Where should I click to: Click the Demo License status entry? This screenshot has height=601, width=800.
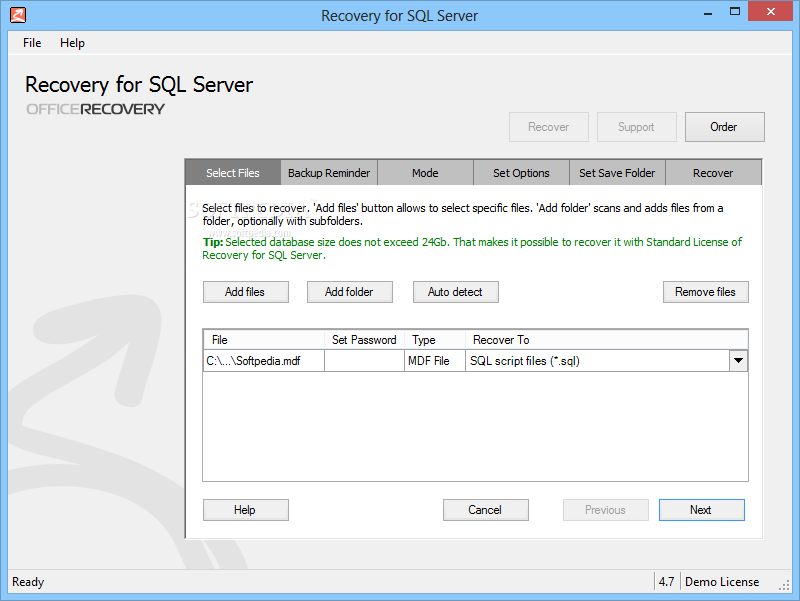pyautogui.click(x=722, y=582)
